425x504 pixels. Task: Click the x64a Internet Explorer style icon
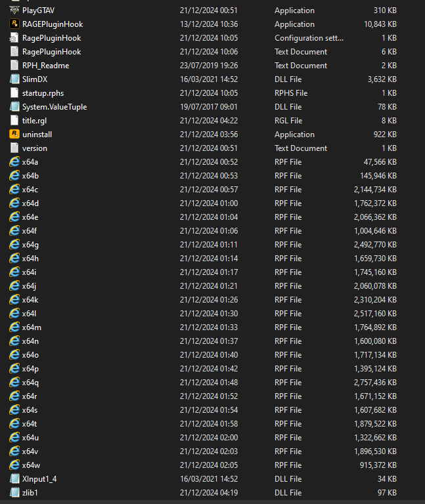[x=14, y=162]
